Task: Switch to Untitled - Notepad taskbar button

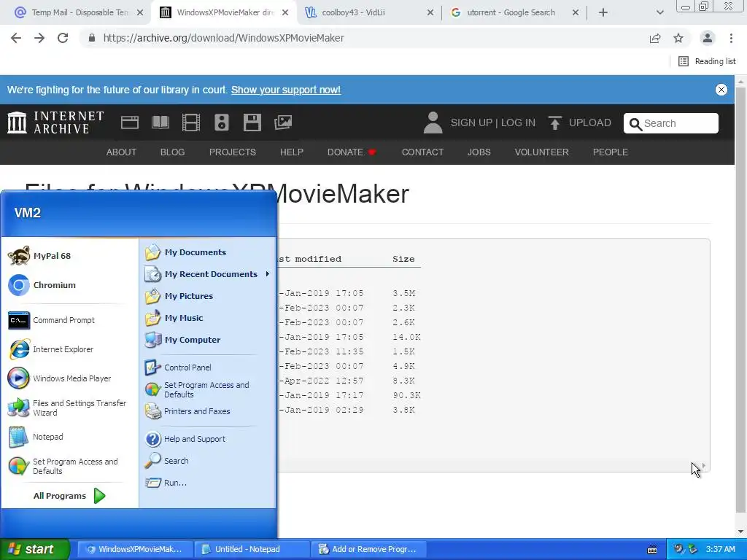Action: (252, 549)
